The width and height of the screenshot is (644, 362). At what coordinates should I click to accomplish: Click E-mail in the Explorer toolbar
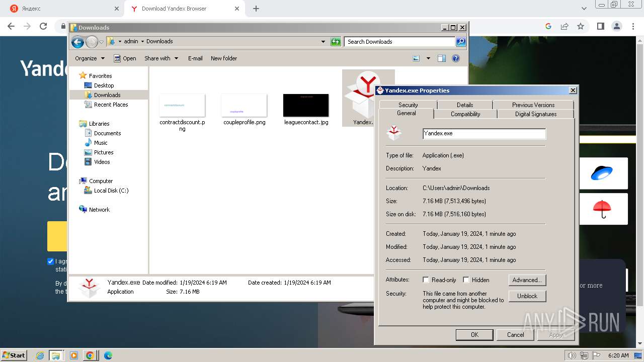(x=195, y=58)
